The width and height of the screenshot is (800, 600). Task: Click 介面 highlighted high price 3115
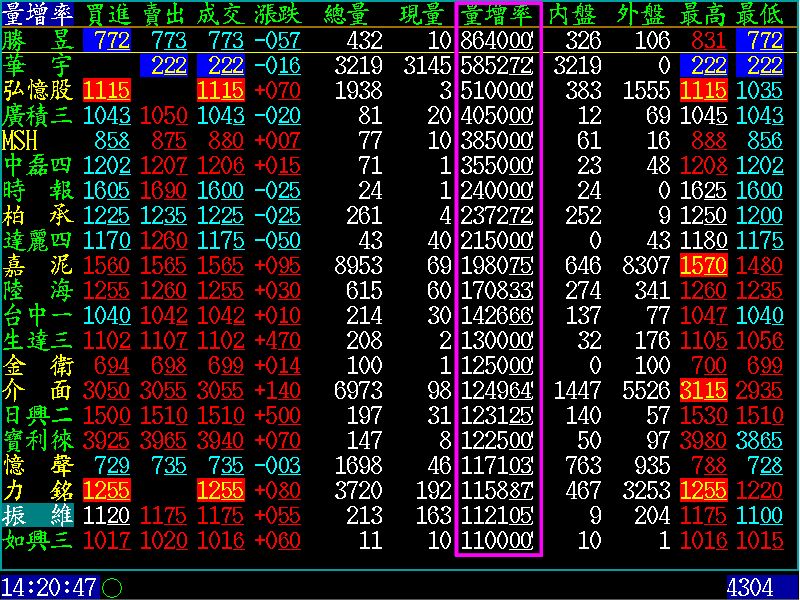pos(703,390)
